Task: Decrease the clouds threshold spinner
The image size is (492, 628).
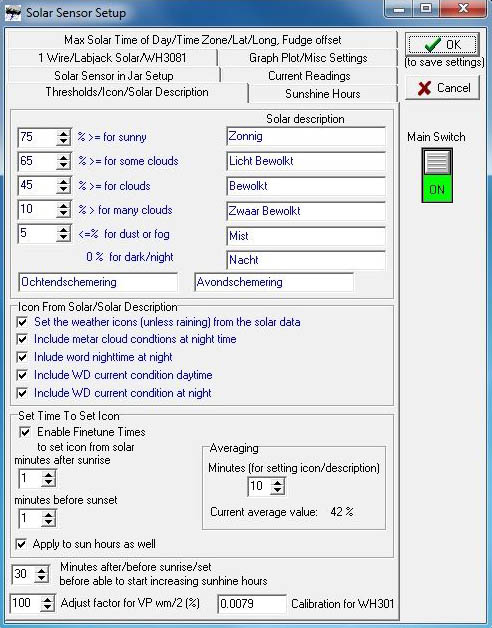Action: tap(63, 189)
